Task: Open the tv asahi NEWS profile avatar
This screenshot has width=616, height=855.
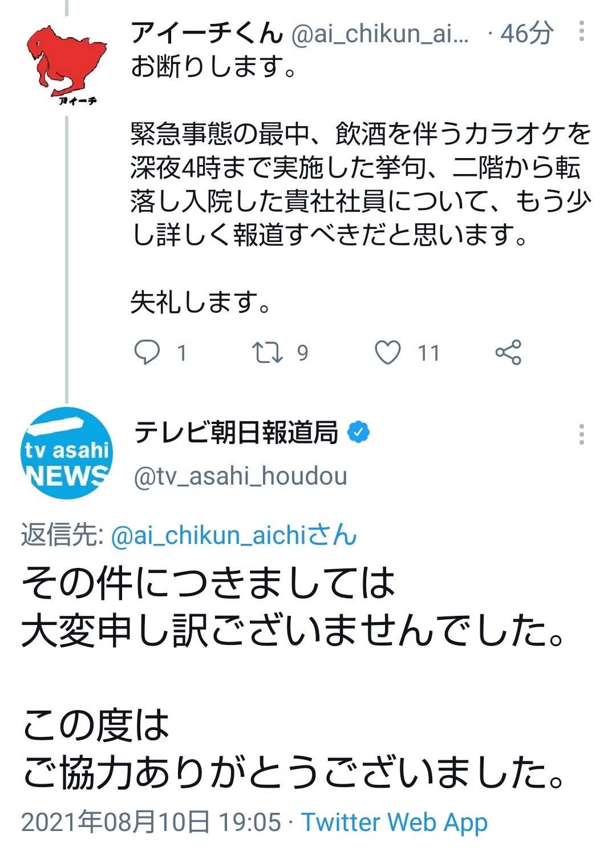Action: (66, 453)
